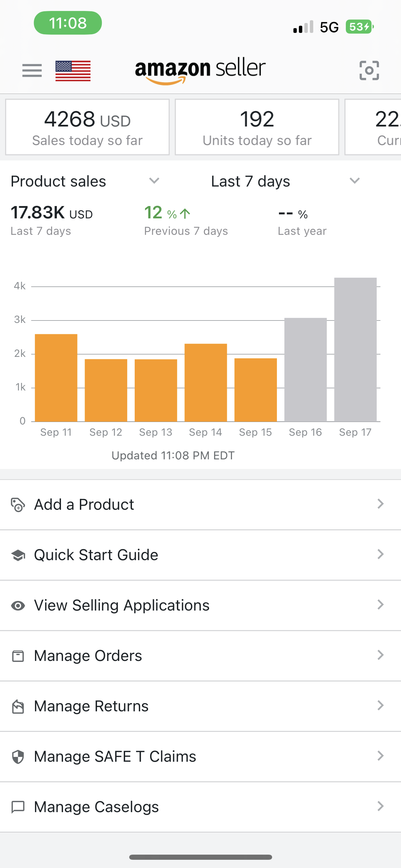Tap the Manage SAFE T Claims shield icon
This screenshot has width=401, height=868.
(x=18, y=757)
